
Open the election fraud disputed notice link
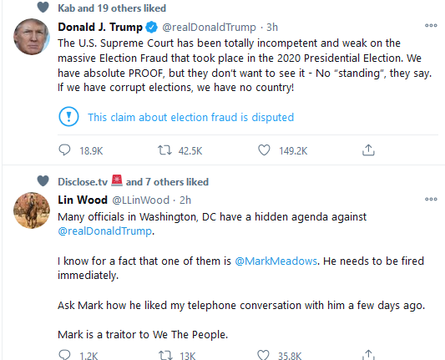point(191,117)
